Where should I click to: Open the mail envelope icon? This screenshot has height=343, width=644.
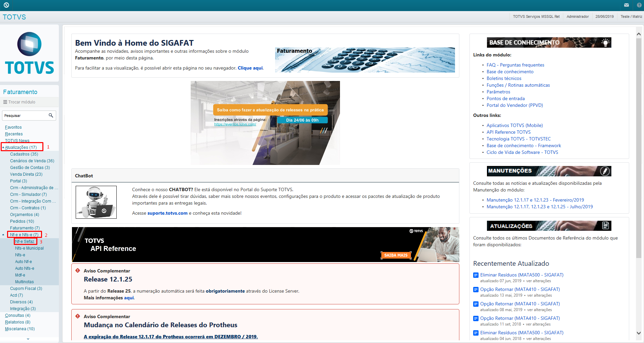[627, 5]
